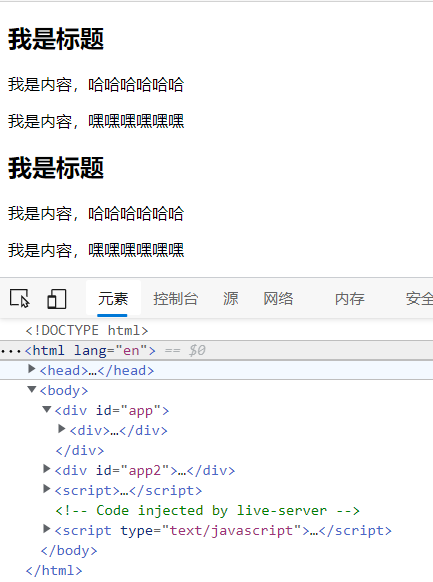Select the live-server comment node
The height and width of the screenshot is (582, 433).
(x=207, y=511)
